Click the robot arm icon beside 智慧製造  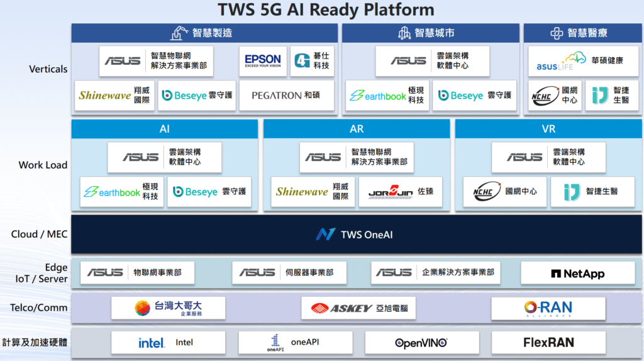[180, 33]
